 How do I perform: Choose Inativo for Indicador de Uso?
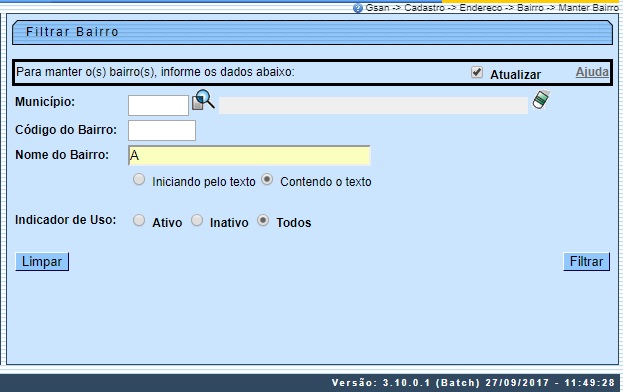coord(197,220)
